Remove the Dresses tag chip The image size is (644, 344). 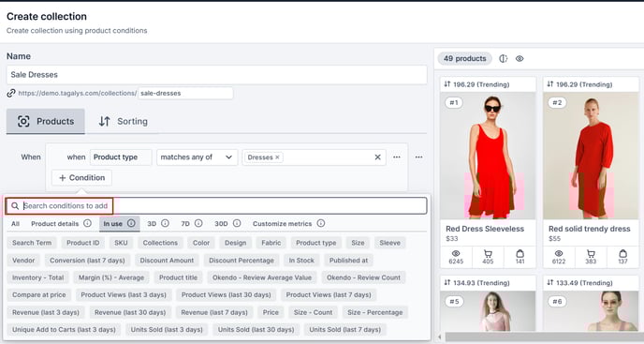pyautogui.click(x=277, y=157)
